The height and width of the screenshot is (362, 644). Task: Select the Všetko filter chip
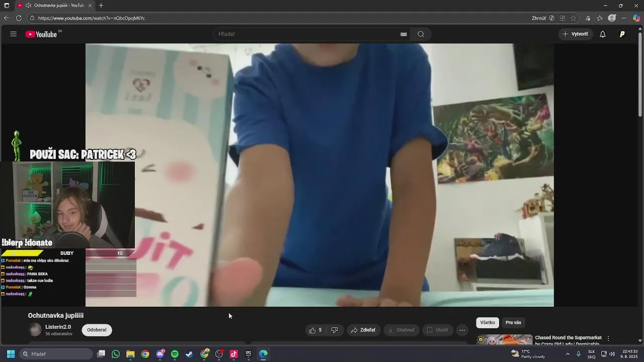[488, 323]
